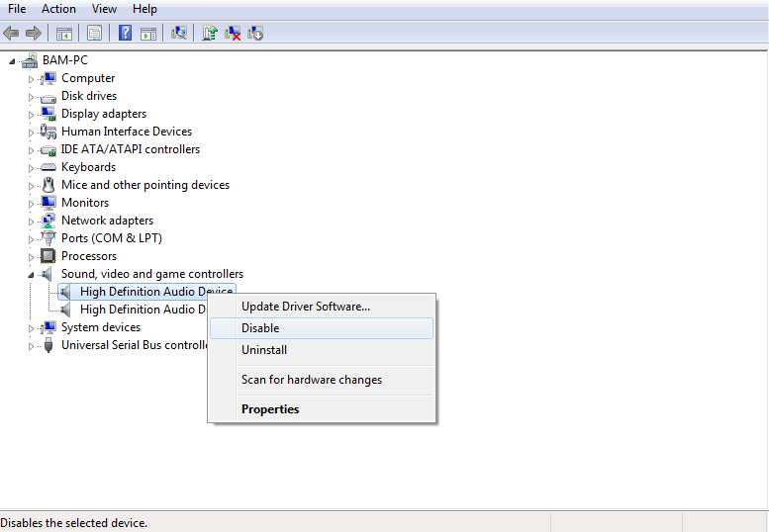Click the Disable device toolbar icon
This screenshot has height=532, width=769.
[x=255, y=33]
